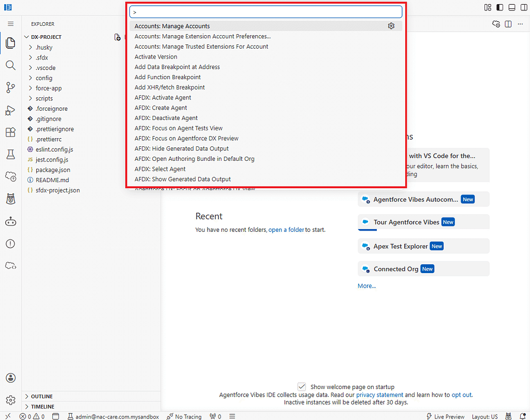Open the Extensions view icon
Screen dimensions: 530x420
click(x=10, y=132)
